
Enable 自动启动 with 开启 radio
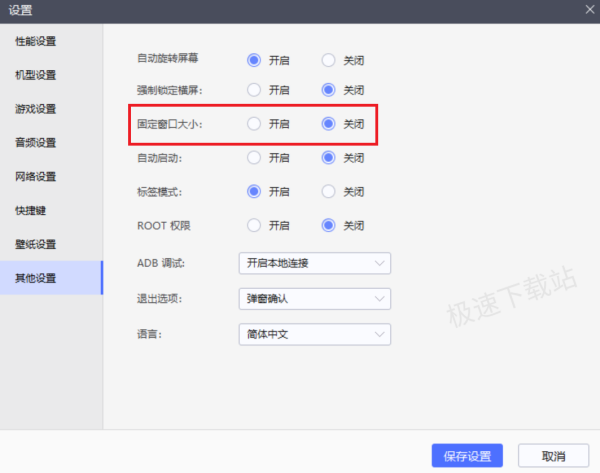coord(254,158)
